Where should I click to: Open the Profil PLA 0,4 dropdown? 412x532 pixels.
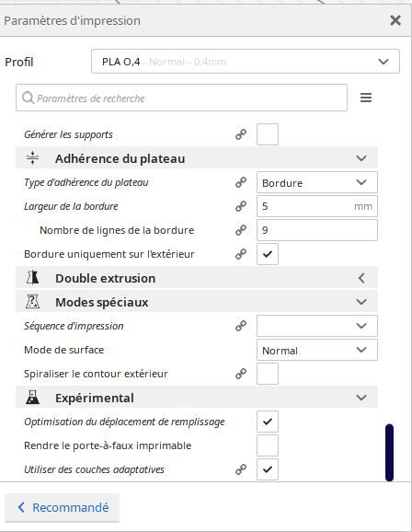(x=246, y=62)
